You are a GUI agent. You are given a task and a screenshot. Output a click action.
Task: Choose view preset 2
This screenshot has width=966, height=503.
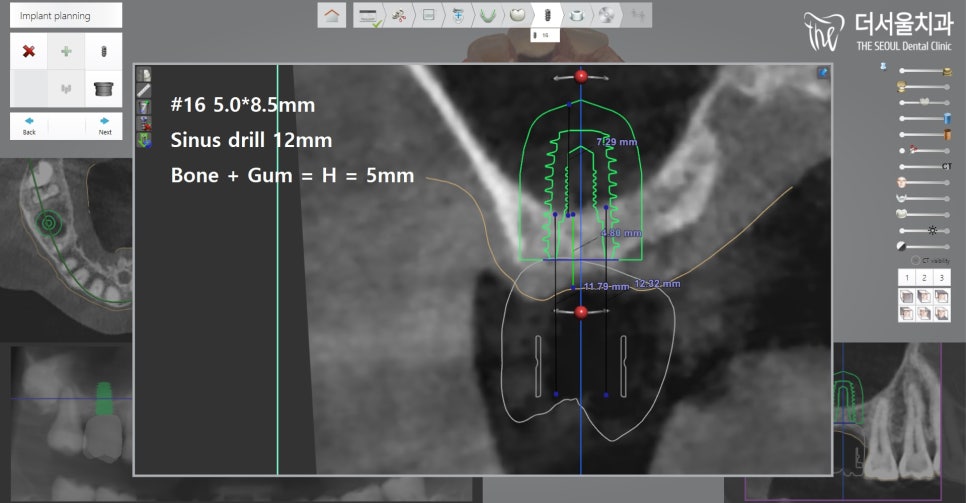point(924,277)
